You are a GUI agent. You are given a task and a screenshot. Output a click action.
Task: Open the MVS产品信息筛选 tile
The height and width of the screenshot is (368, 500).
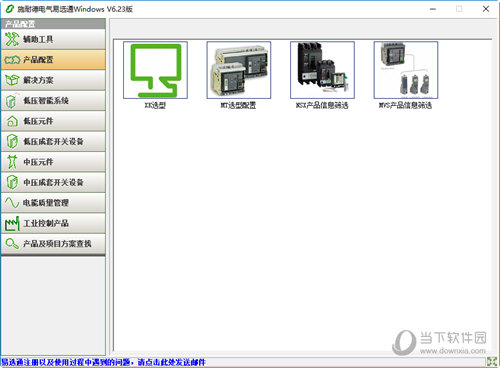[x=406, y=70]
